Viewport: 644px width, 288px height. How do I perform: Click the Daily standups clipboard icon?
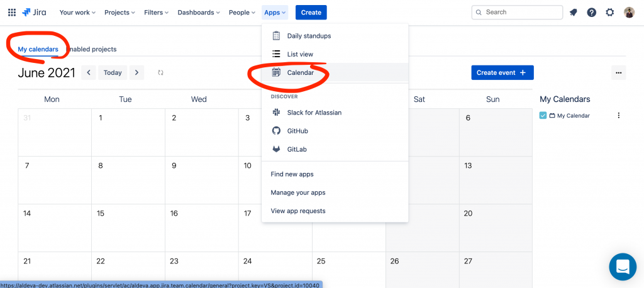point(277,36)
